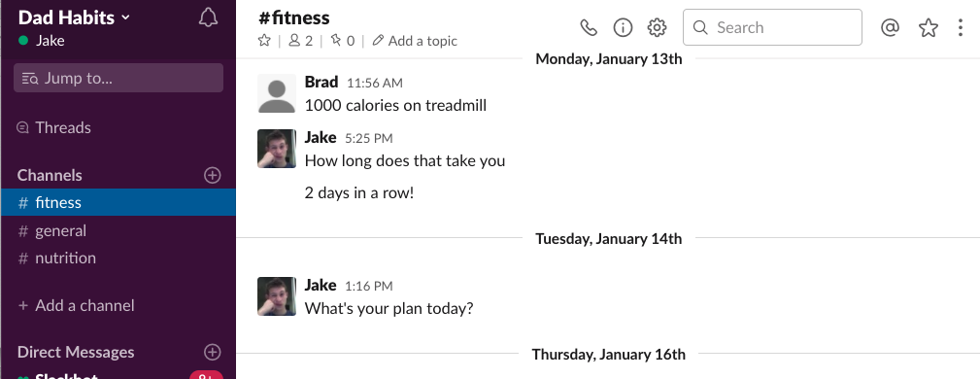This screenshot has width=980, height=379.
Task: Add a new channel plus icon
Action: point(213,175)
